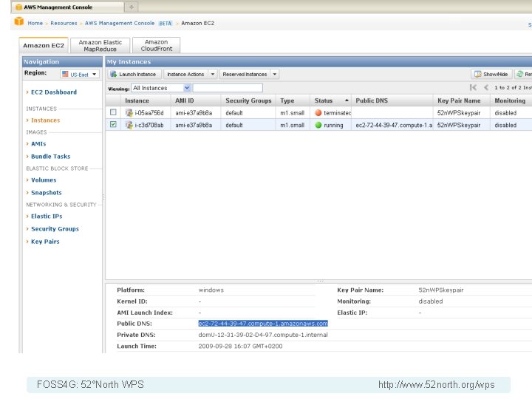Click the US flag region icon
The image size is (532, 399).
point(65,74)
